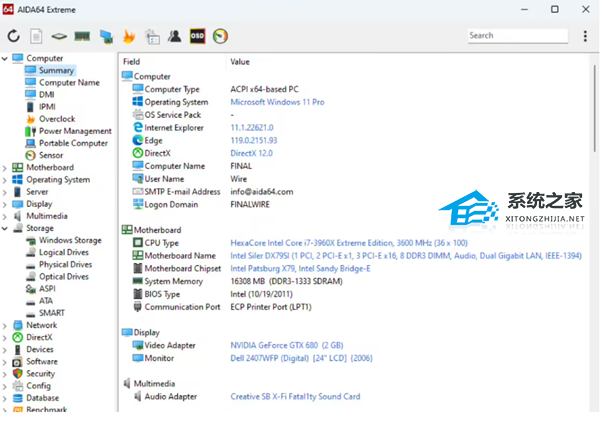Open the OSD panel icon
The height and width of the screenshot is (425, 600).
198,36
